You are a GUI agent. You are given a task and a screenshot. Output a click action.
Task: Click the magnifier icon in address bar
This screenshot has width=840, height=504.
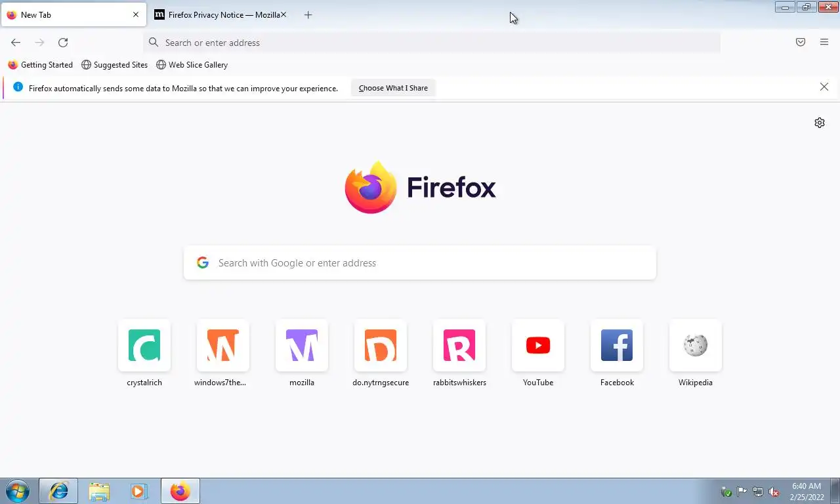coord(154,43)
